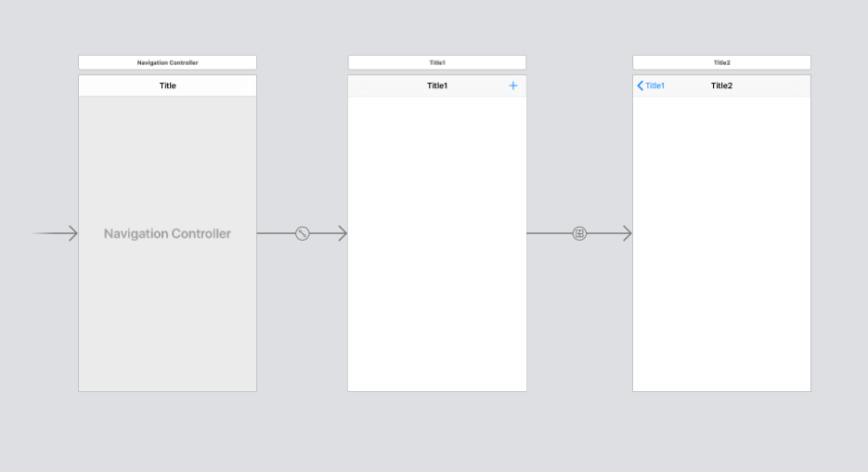Click the Title1 back button label
868x472 pixels.
(654, 85)
